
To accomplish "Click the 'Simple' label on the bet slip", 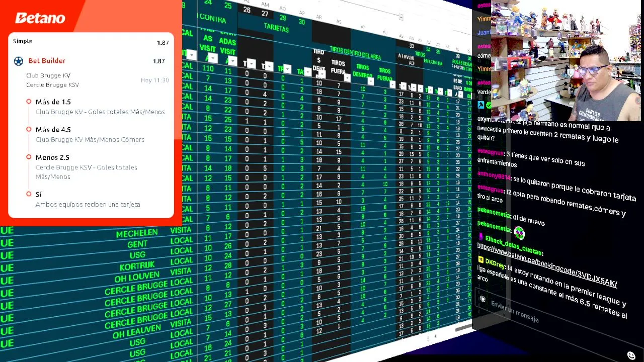I will (x=22, y=41).
